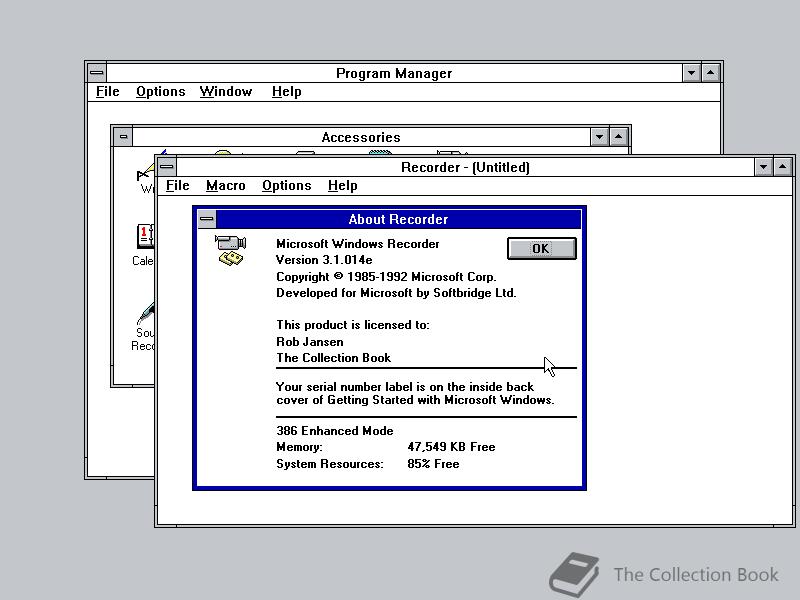Click the 'Copyright © 1985-1992 Microsoft Corp.' line

click(386, 277)
